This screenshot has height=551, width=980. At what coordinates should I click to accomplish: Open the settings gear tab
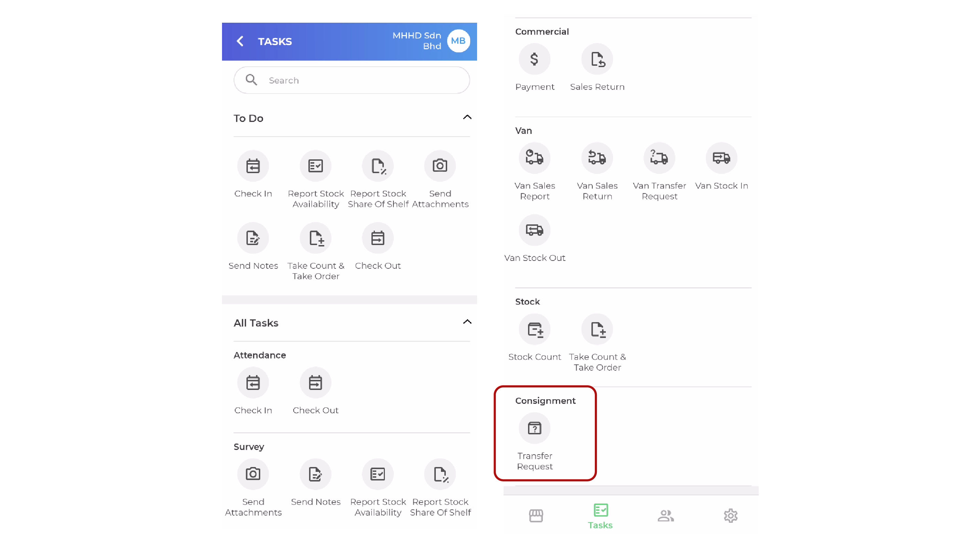point(730,516)
